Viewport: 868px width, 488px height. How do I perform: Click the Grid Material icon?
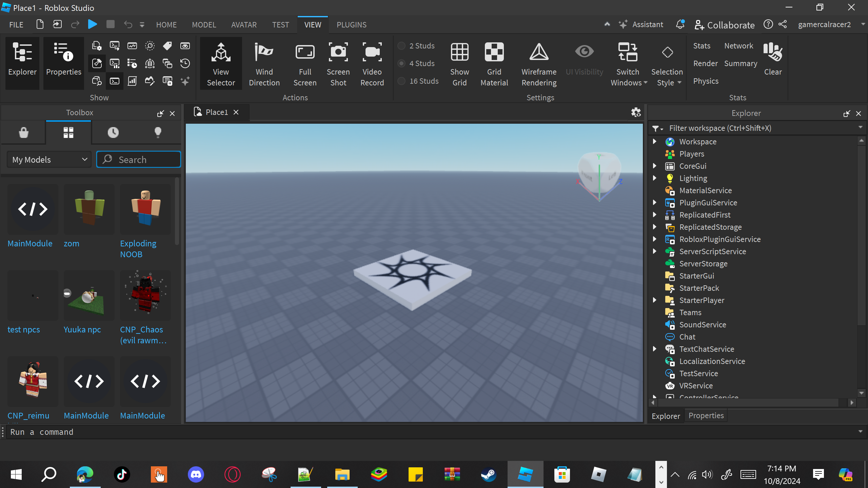pyautogui.click(x=494, y=53)
